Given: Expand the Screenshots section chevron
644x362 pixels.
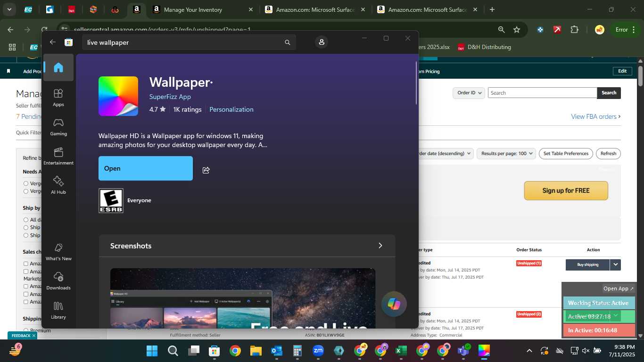Looking at the screenshot, I should click(x=380, y=246).
